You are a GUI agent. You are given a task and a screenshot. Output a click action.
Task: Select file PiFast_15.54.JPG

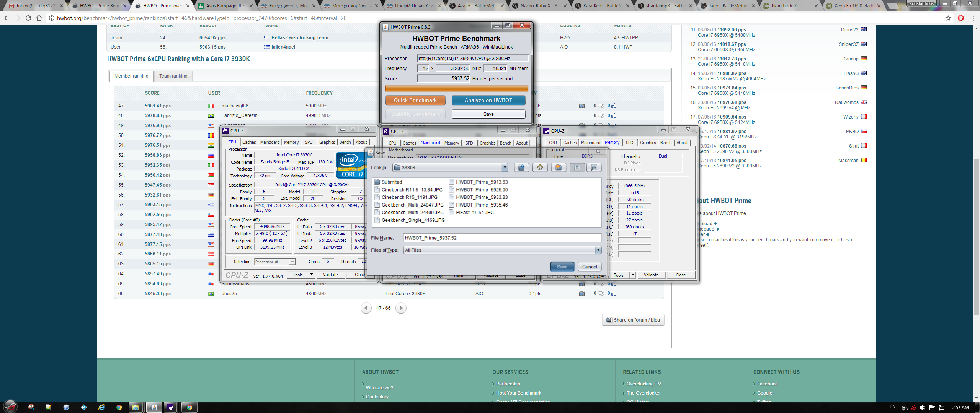pos(472,213)
